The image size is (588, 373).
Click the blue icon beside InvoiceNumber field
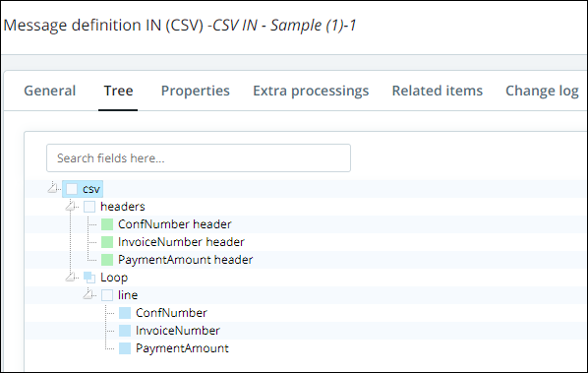point(125,331)
